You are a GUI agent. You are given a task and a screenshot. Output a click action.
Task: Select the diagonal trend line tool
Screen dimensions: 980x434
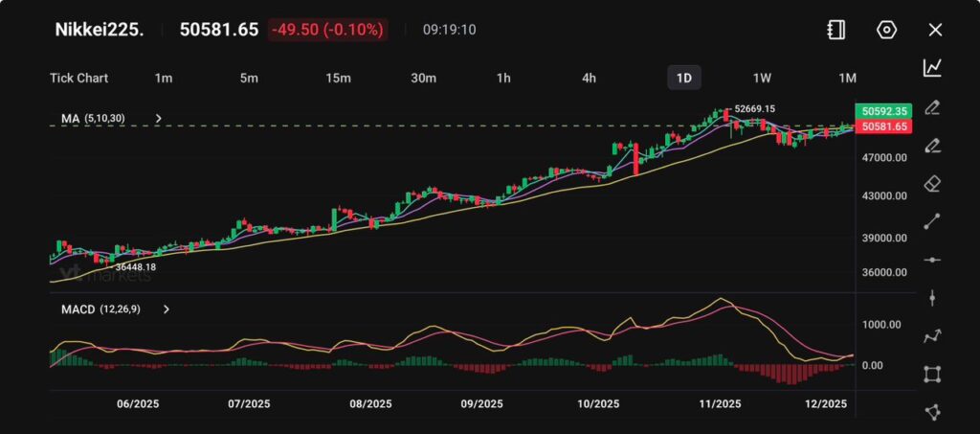931,221
